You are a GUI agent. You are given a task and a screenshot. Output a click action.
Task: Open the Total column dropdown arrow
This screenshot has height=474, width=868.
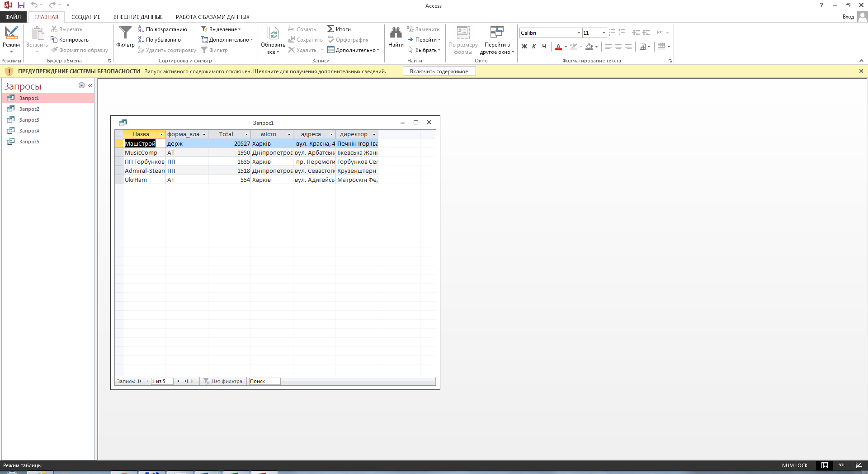pos(247,134)
